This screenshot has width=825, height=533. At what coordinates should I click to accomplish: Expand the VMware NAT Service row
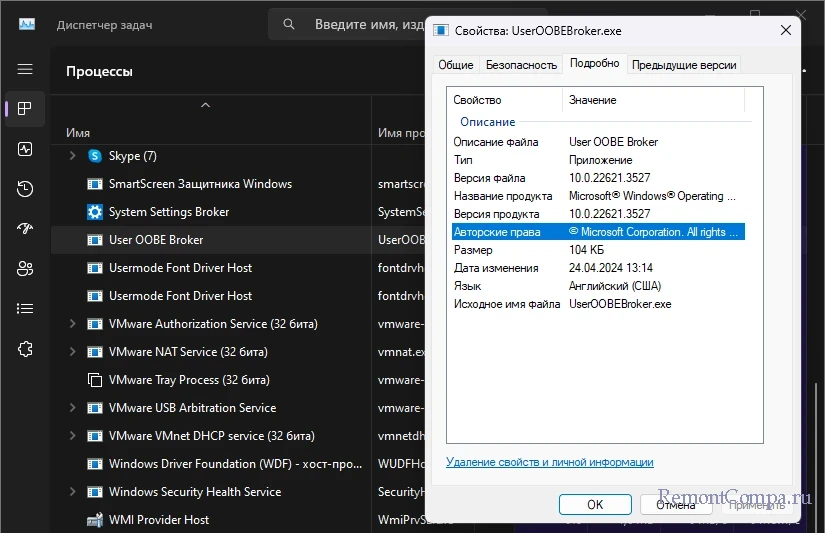[73, 351]
